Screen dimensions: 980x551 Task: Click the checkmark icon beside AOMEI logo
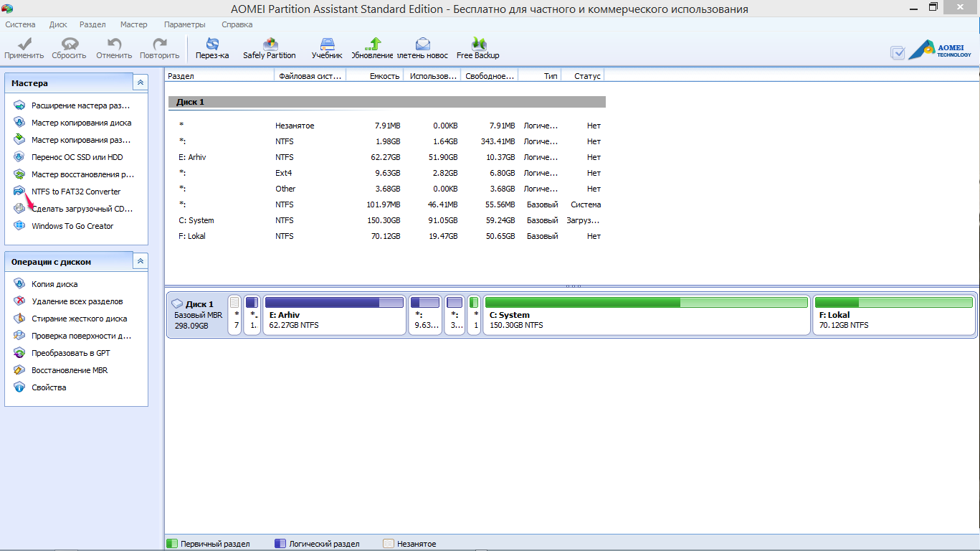pos(898,52)
